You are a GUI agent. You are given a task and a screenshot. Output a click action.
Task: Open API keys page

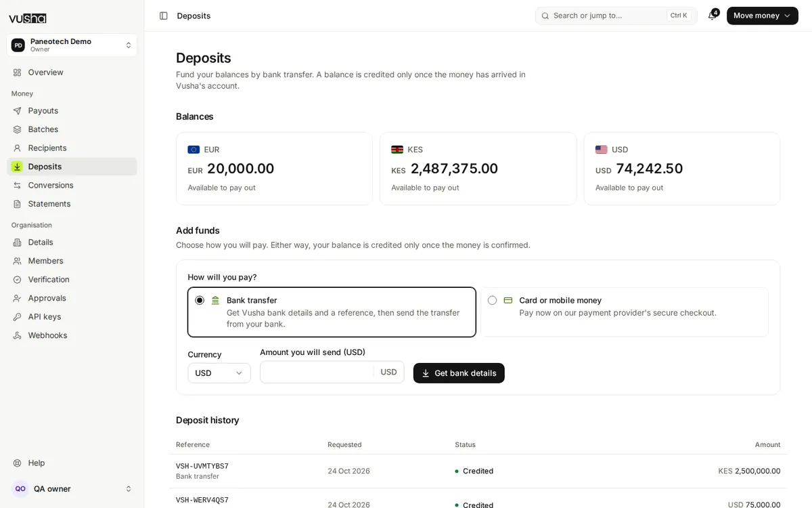(72, 317)
